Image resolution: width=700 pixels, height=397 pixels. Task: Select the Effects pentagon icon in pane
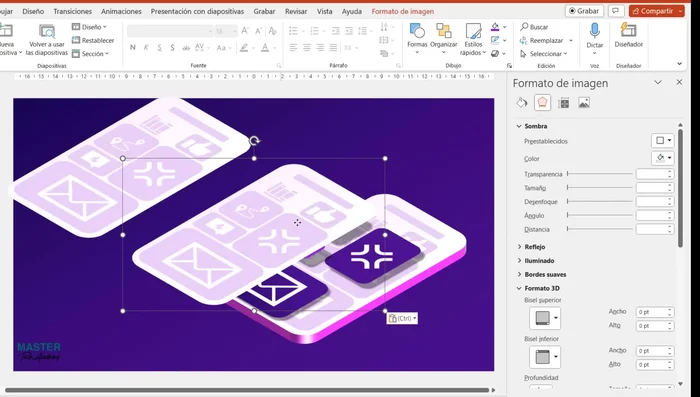pyautogui.click(x=542, y=103)
